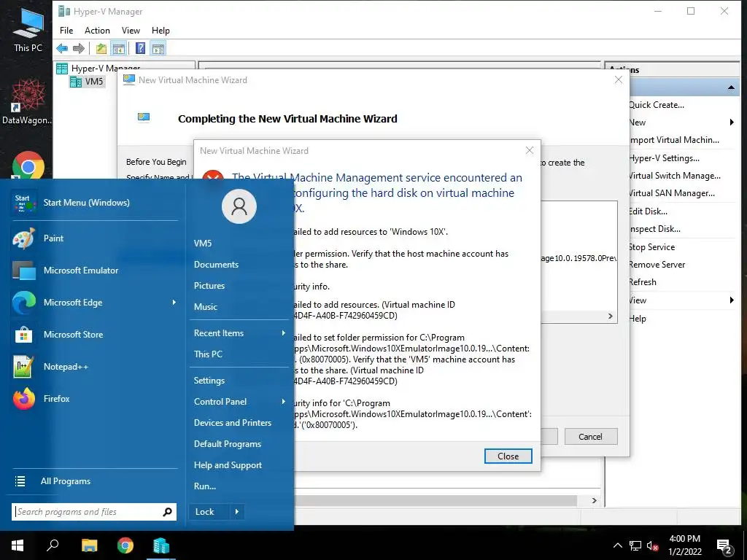Click the network tray icon
Image resolution: width=747 pixels, height=560 pixels.
(x=635, y=545)
